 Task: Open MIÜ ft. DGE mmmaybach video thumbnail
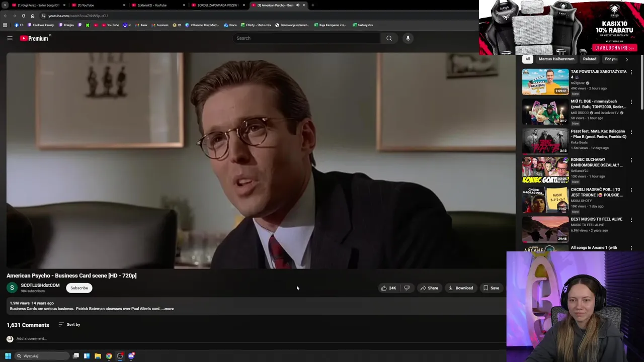(x=545, y=111)
